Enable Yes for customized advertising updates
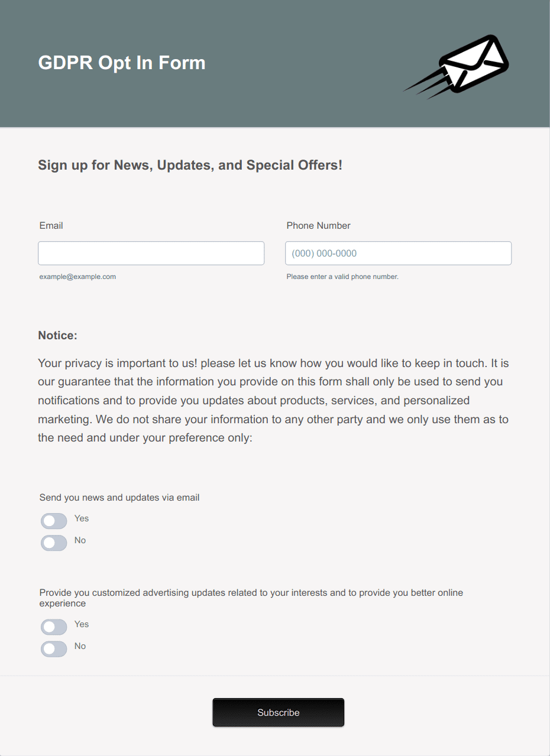 click(x=54, y=627)
